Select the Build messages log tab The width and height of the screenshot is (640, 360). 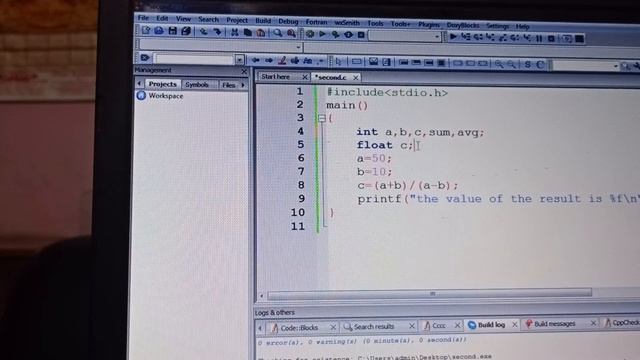(x=554, y=324)
